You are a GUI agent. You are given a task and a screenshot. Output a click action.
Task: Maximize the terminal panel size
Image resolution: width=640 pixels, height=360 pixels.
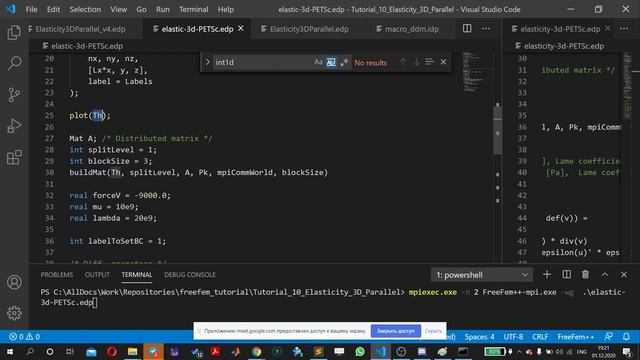coord(604,275)
